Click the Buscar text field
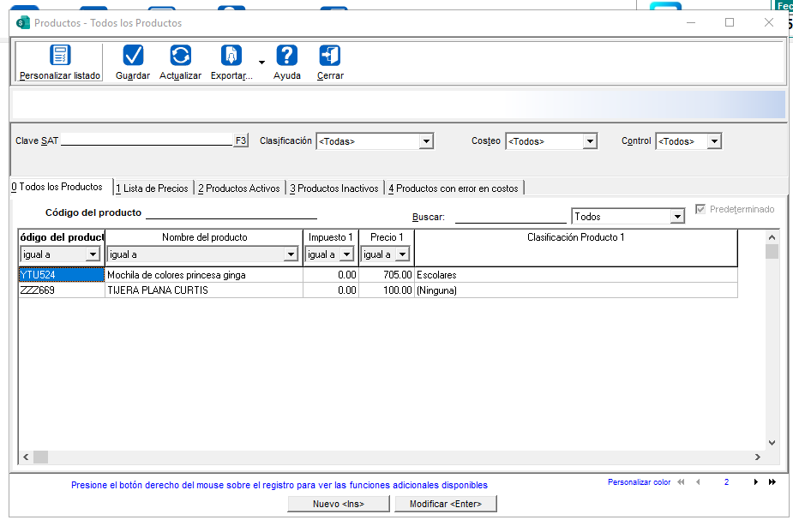This screenshot has width=793, height=532. 511,217
